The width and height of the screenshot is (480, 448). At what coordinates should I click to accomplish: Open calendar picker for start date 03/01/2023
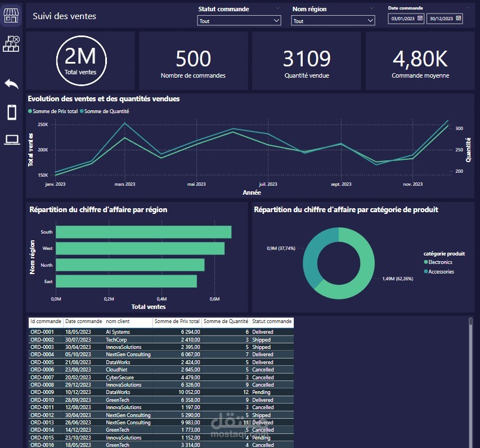coord(420,19)
